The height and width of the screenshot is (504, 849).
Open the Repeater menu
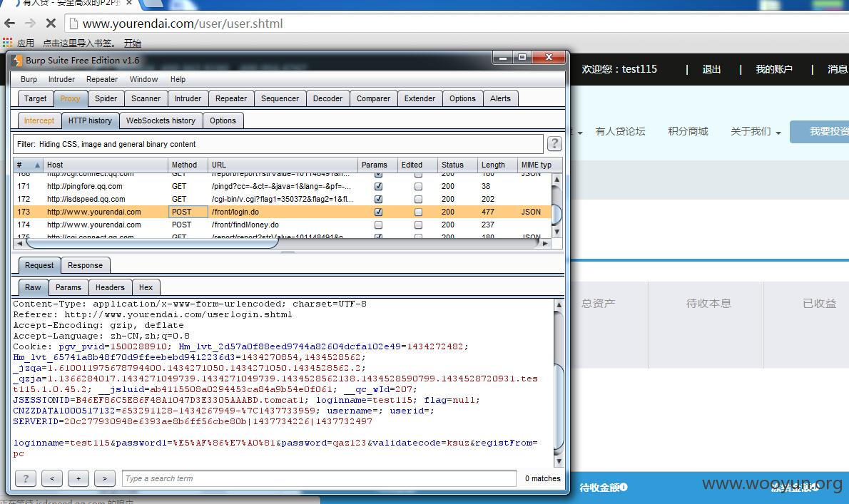pos(102,79)
